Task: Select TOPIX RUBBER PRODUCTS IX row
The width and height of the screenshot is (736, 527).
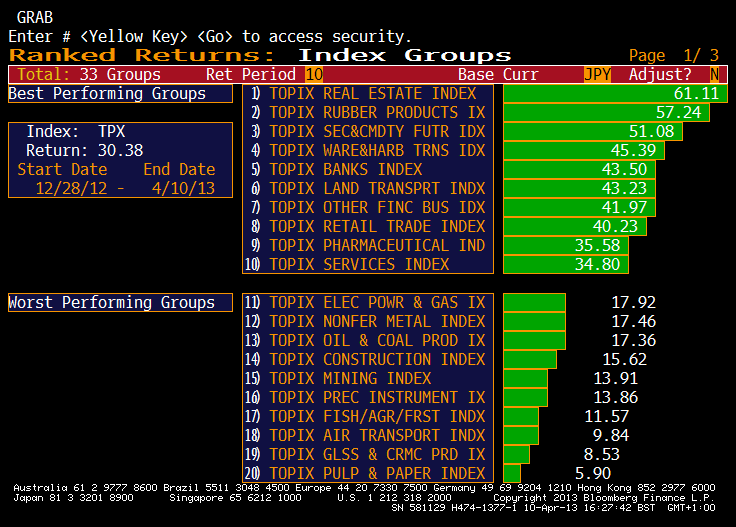Action: click(368, 113)
